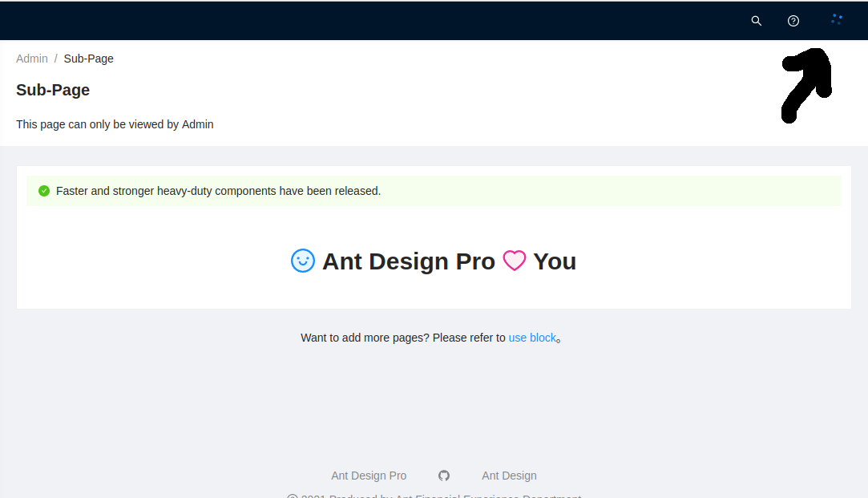Click the blue loading avatar dots
The image size is (868, 498).
pyautogui.click(x=837, y=19)
